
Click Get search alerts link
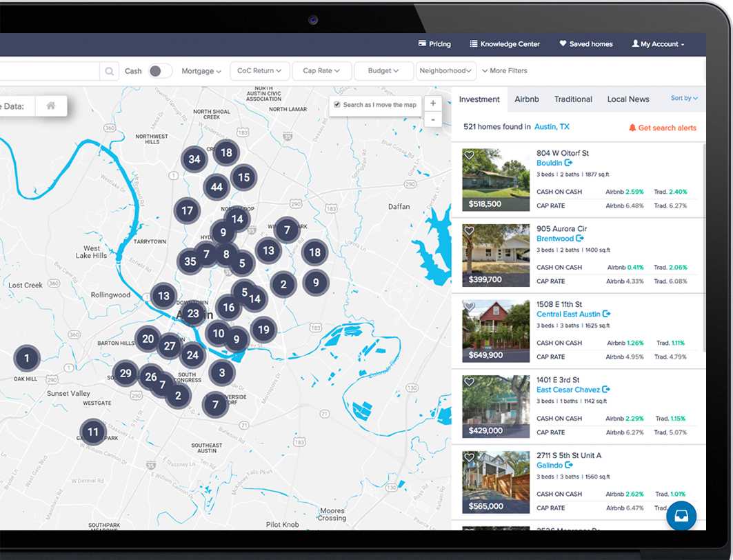pos(662,128)
